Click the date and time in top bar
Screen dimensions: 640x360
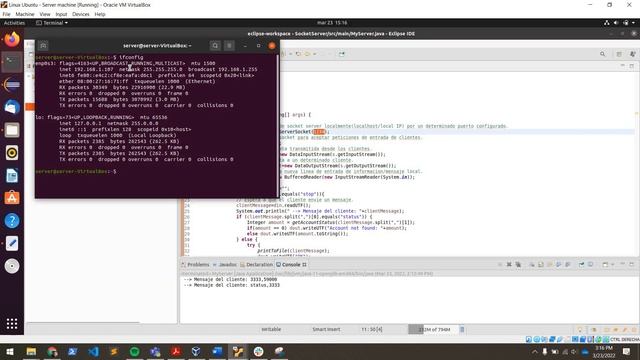tap(332, 23)
